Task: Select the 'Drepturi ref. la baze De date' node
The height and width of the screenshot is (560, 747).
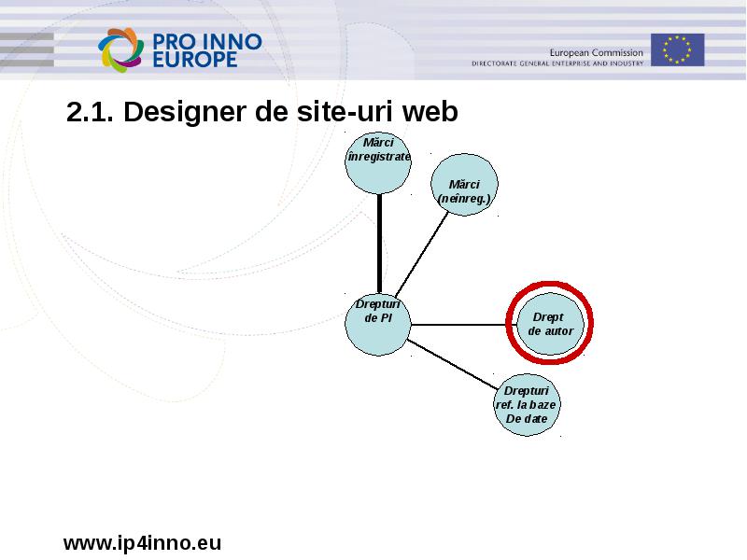Action: pos(527,405)
